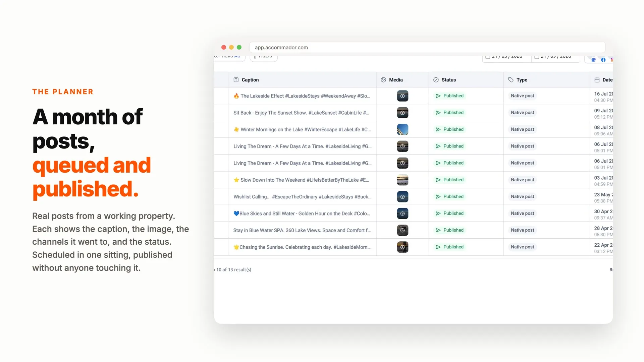This screenshot has height=362, width=644.
Task: Open caption 'Winter Mornings on the Lake'
Action: [302, 129]
